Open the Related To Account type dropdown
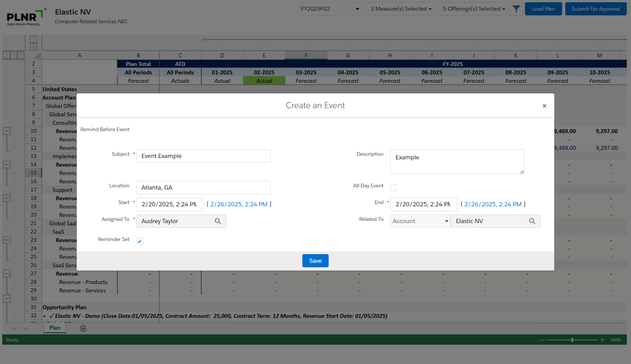631x364 pixels. coord(420,221)
